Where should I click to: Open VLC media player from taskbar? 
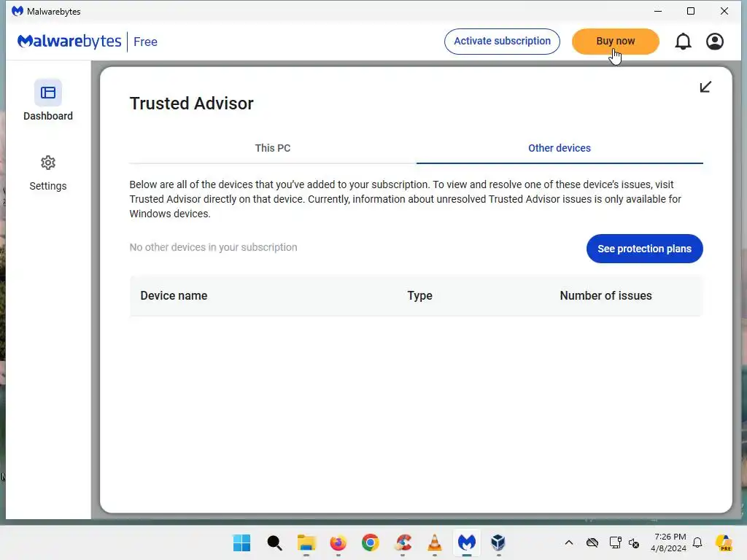[x=435, y=542]
